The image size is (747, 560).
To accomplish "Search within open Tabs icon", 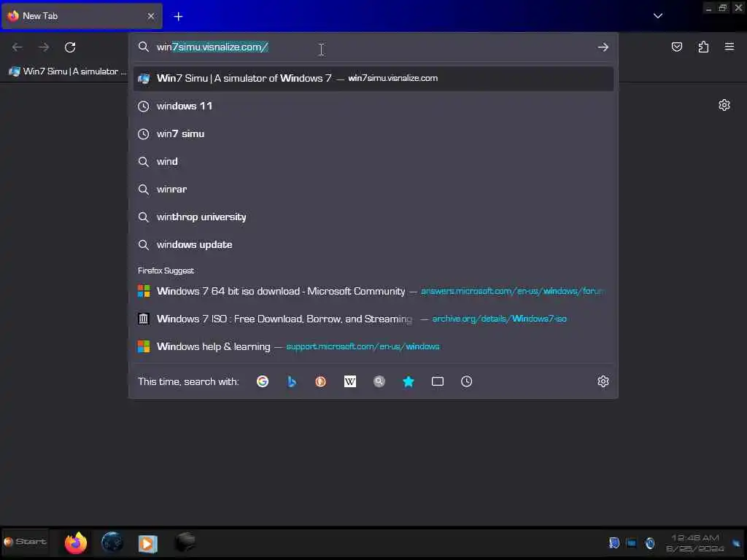I will (438, 381).
